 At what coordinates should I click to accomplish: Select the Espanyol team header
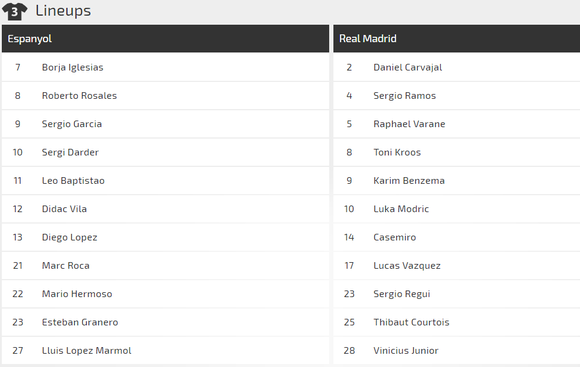coord(165,38)
